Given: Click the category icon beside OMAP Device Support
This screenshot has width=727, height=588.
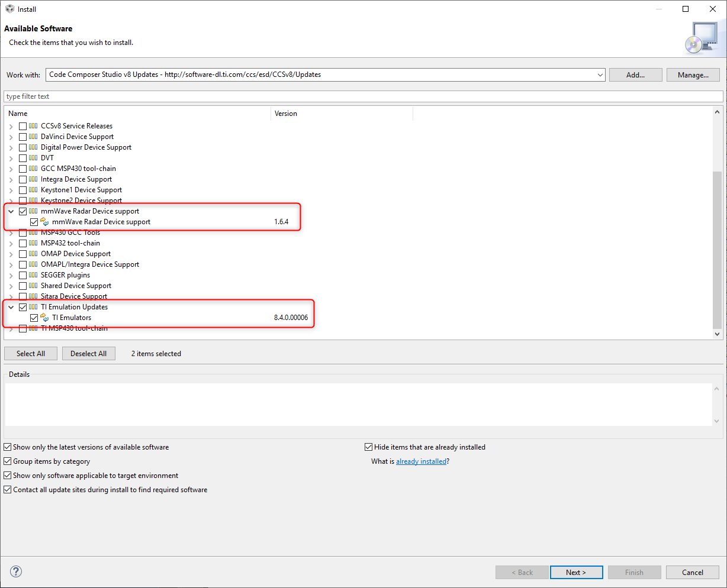Looking at the screenshot, I should pos(33,254).
